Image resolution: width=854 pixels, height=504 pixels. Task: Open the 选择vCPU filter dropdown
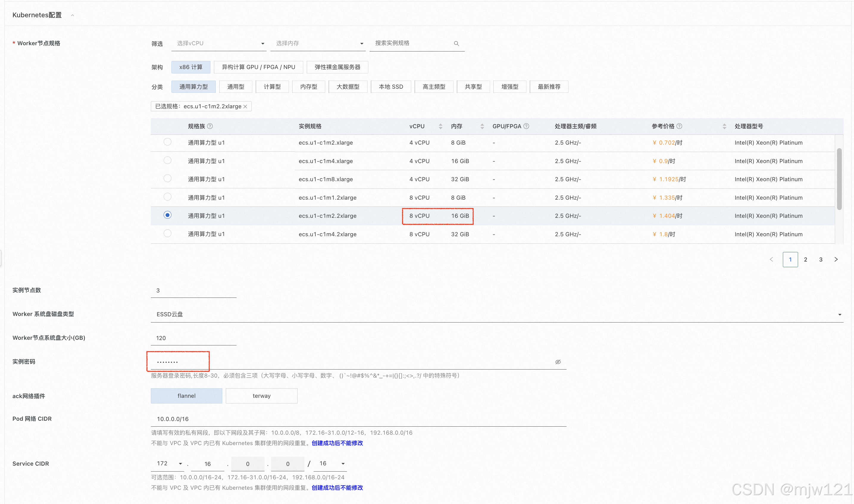(219, 43)
